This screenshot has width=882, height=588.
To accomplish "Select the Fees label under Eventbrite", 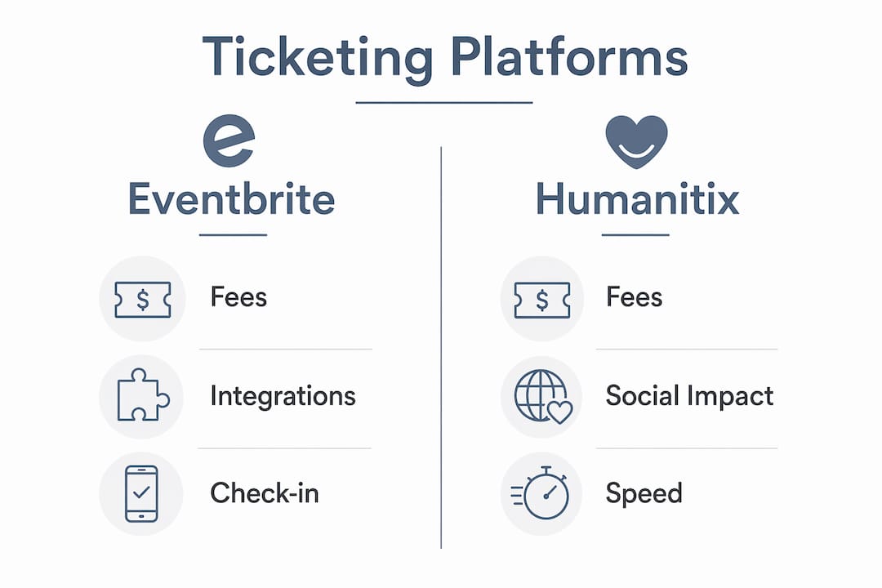I will pyautogui.click(x=238, y=296).
